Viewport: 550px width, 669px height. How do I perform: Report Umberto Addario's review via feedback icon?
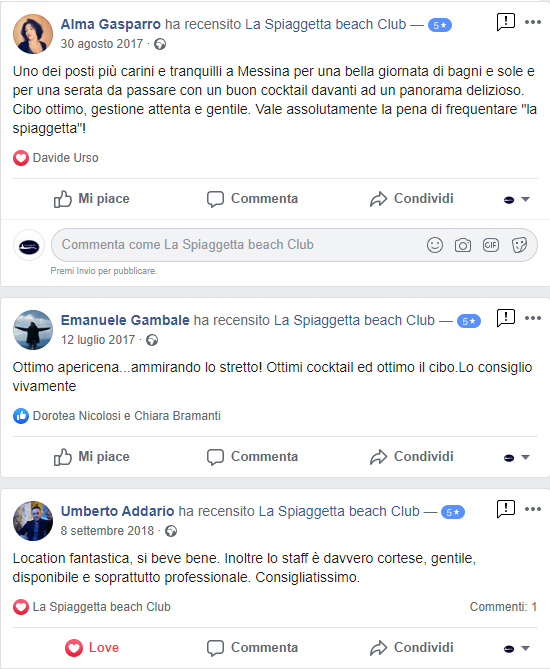[506, 509]
